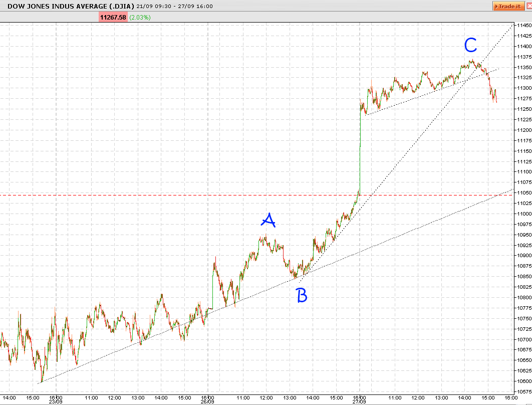Click the 11250 price axis label
The width and height of the screenshot is (532, 405).
pyautogui.click(x=524, y=109)
